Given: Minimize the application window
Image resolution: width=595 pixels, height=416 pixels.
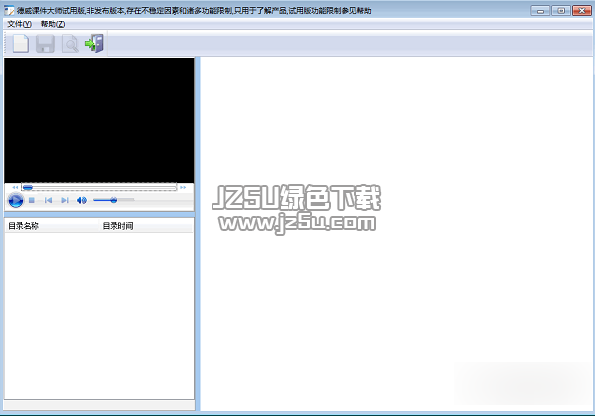Looking at the screenshot, I should coord(540,11).
